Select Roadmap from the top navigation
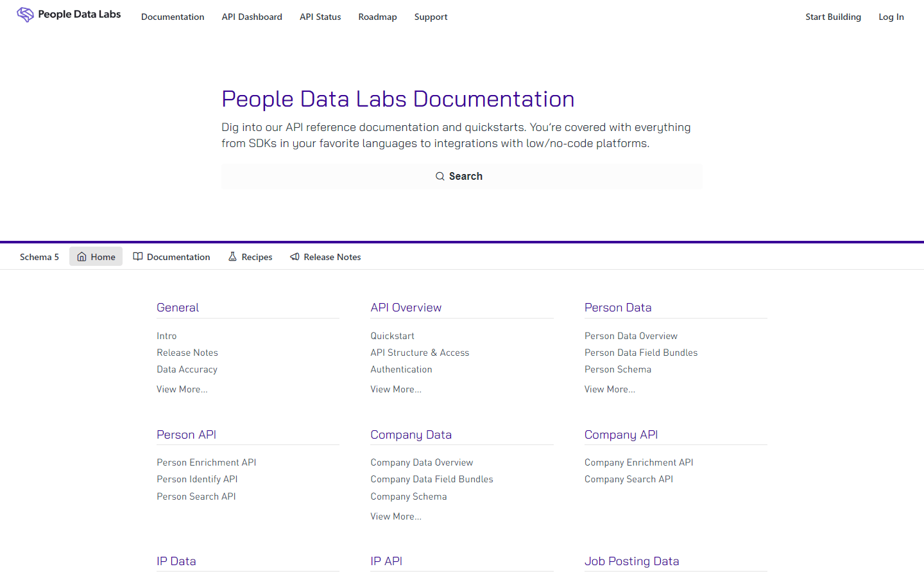Viewport: 924px width, 578px height. coord(377,17)
